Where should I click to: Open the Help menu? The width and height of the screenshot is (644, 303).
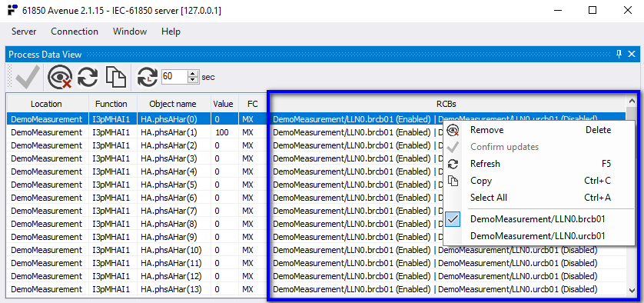coord(171,32)
